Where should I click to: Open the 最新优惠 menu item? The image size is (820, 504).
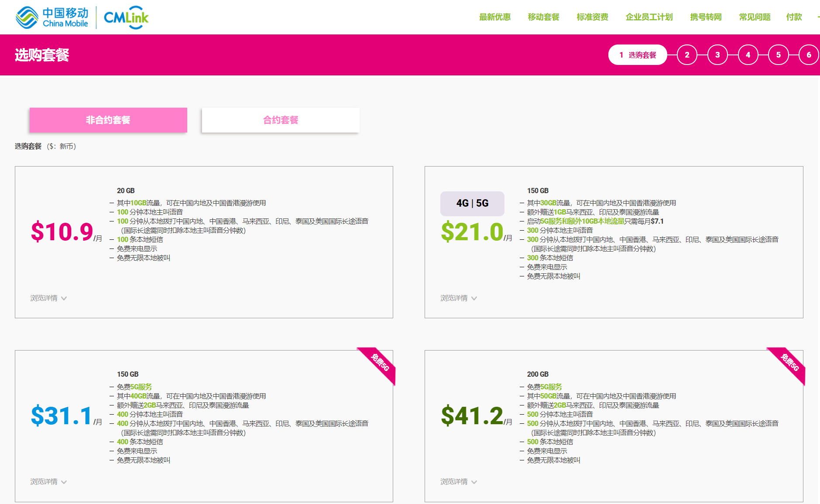[495, 17]
